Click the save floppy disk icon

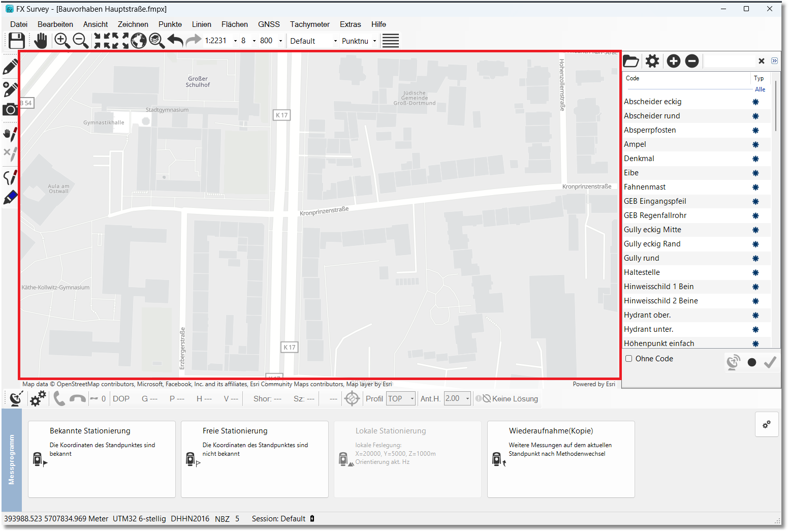[17, 41]
